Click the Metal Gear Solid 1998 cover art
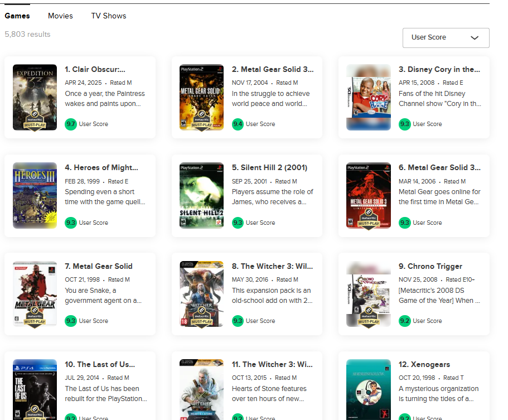The width and height of the screenshot is (508, 420). (35, 294)
